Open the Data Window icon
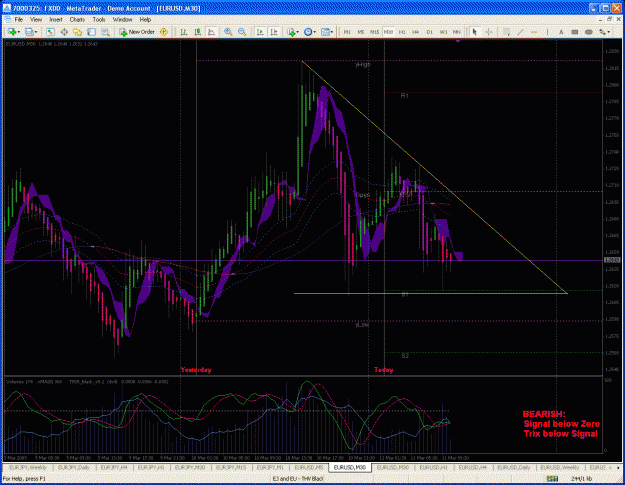Viewport: 625px width, 485px height. tap(64, 32)
